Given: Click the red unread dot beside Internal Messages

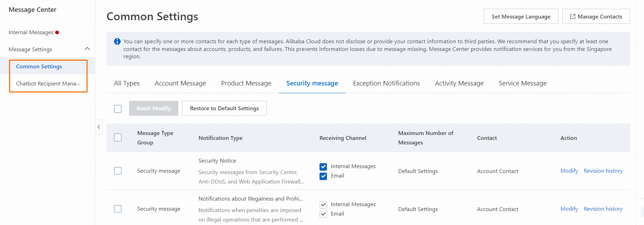Looking at the screenshot, I should point(57,32).
